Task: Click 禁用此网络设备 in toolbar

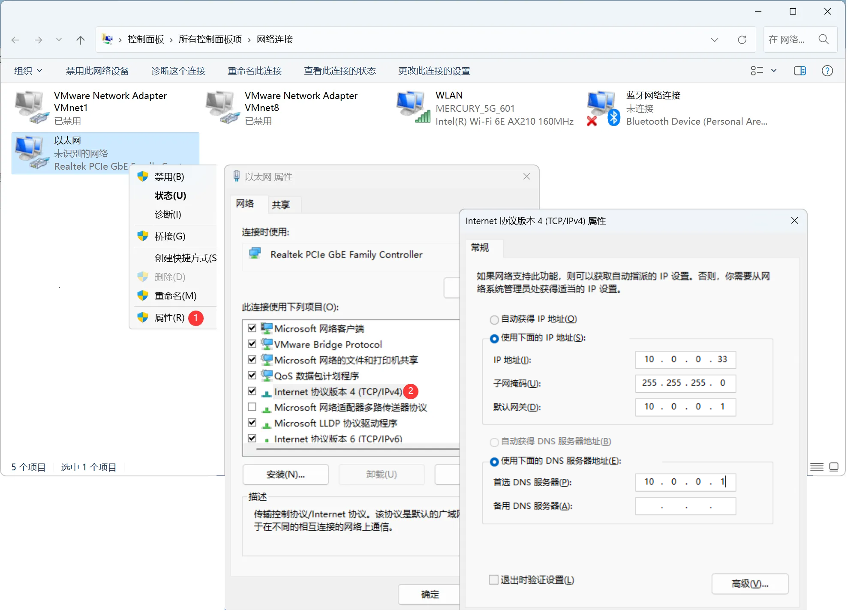Action: [x=97, y=71]
